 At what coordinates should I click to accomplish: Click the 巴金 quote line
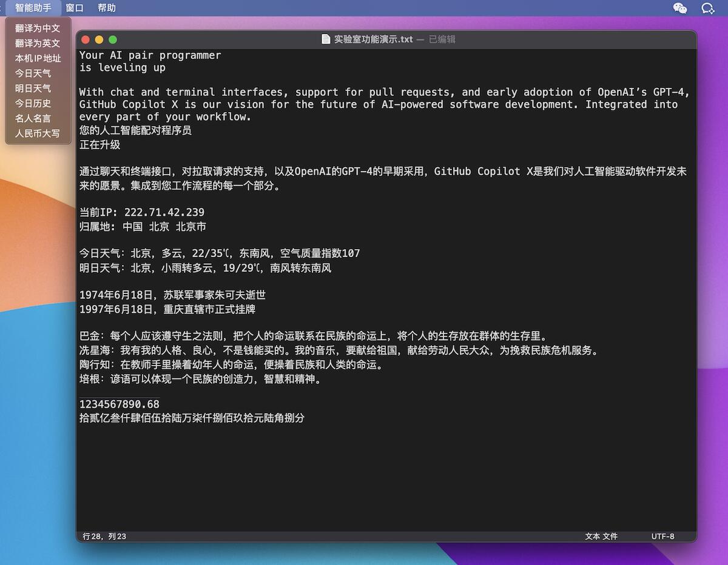(315, 336)
